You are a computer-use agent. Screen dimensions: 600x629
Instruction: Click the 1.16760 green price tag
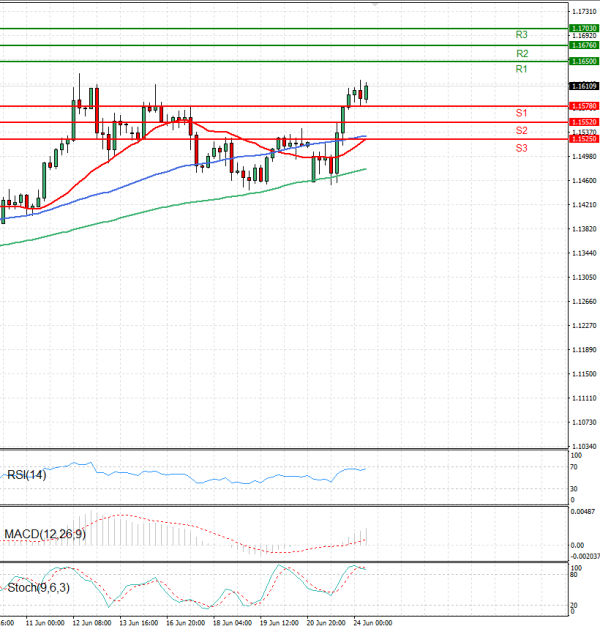(x=583, y=45)
